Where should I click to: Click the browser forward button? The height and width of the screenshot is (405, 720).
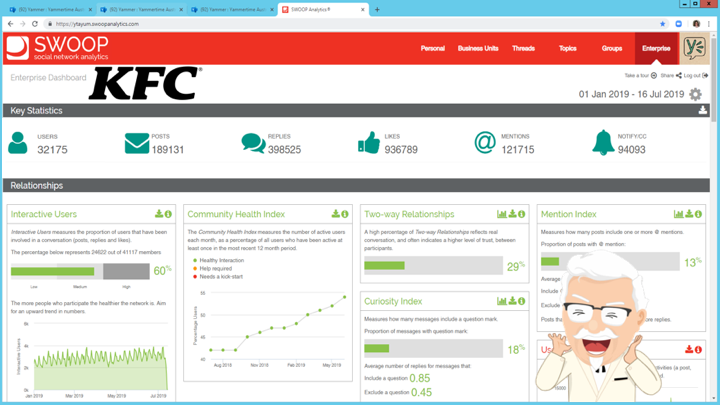point(22,24)
